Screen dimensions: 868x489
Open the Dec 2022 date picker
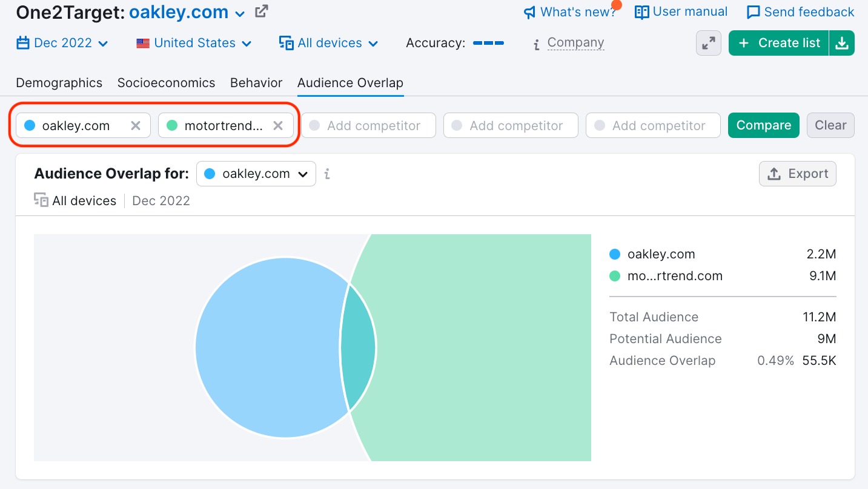click(x=62, y=43)
